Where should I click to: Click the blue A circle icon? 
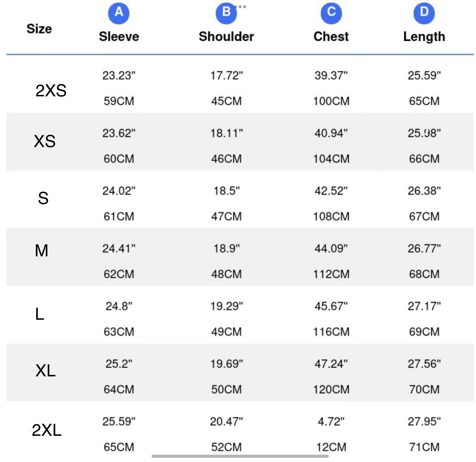119,13
